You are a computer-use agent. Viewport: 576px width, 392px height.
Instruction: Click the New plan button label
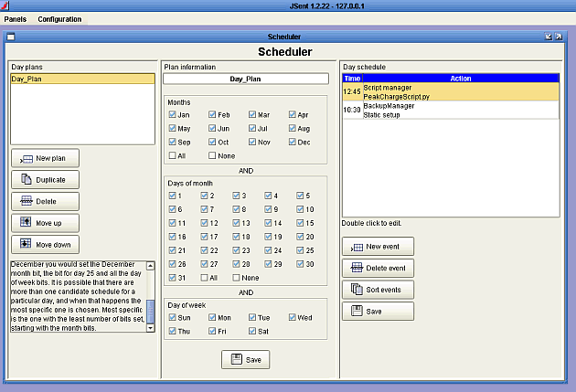(50, 159)
